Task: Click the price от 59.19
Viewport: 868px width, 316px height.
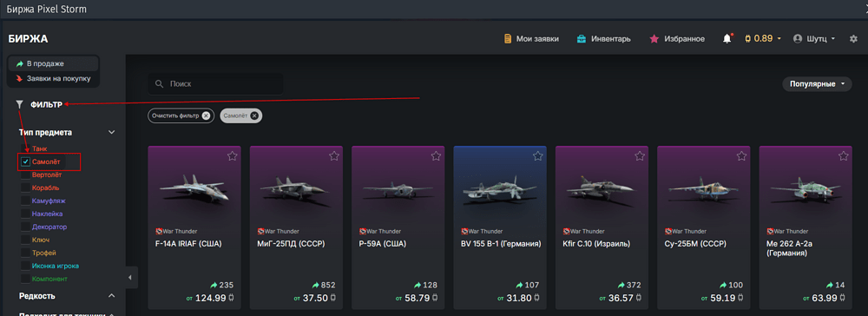Action: pyautogui.click(x=723, y=299)
